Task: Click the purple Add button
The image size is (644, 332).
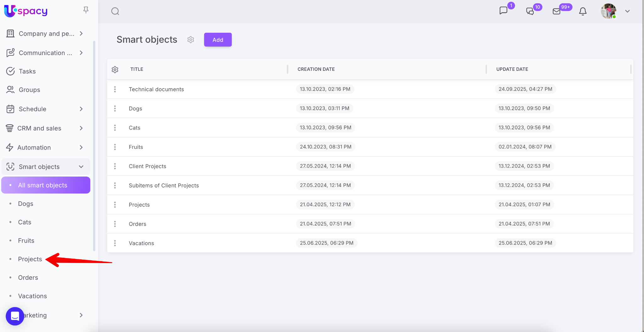Action: [x=218, y=40]
